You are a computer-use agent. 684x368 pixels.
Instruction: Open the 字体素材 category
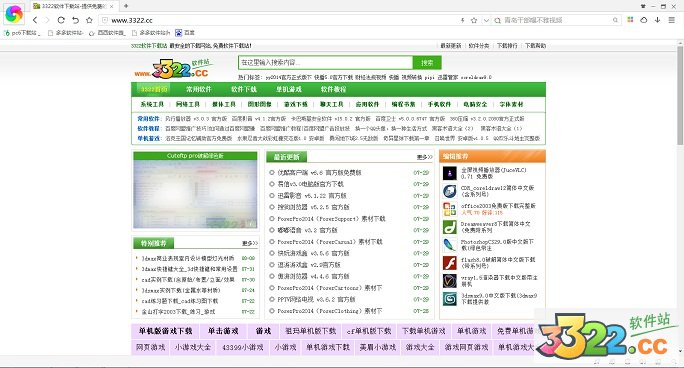tap(511, 104)
